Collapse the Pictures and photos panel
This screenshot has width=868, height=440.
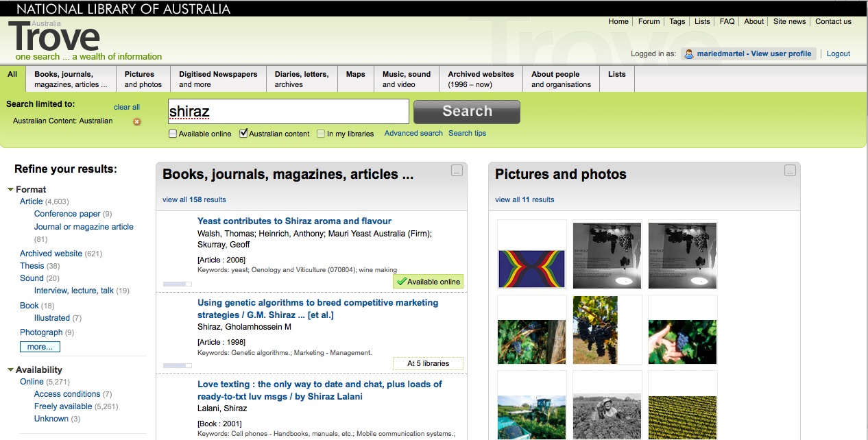(x=790, y=171)
